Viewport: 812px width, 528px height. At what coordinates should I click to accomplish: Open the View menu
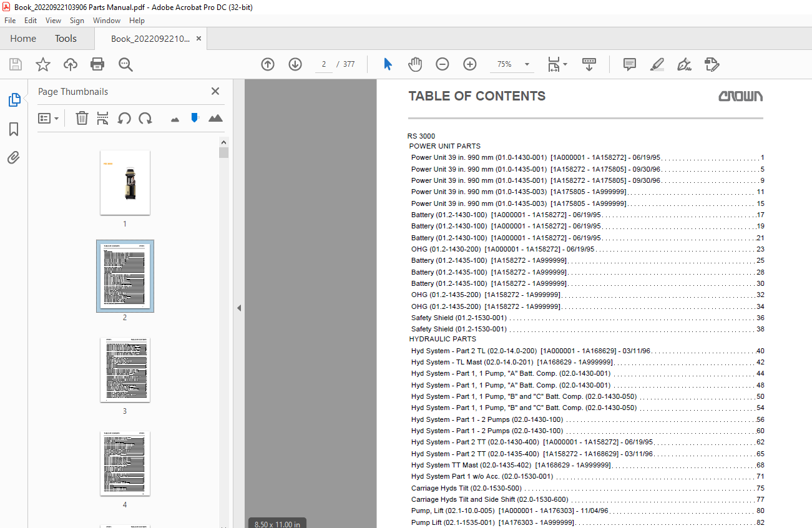coord(54,21)
